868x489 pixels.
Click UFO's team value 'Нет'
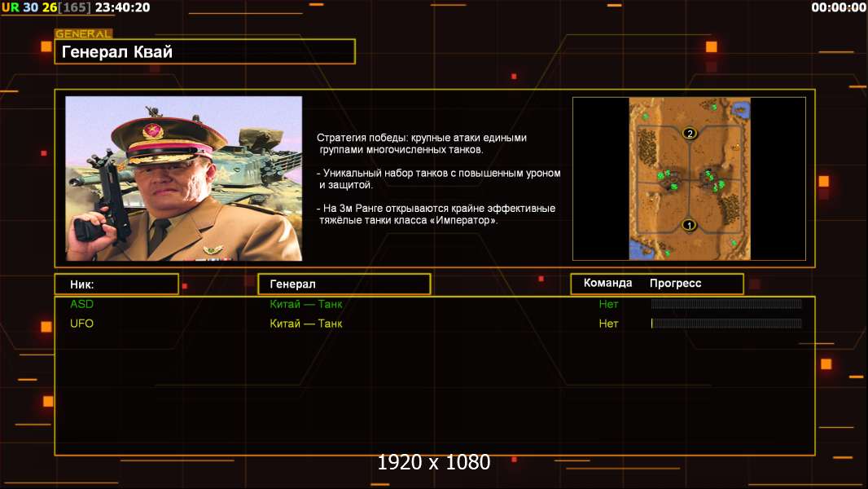click(608, 324)
